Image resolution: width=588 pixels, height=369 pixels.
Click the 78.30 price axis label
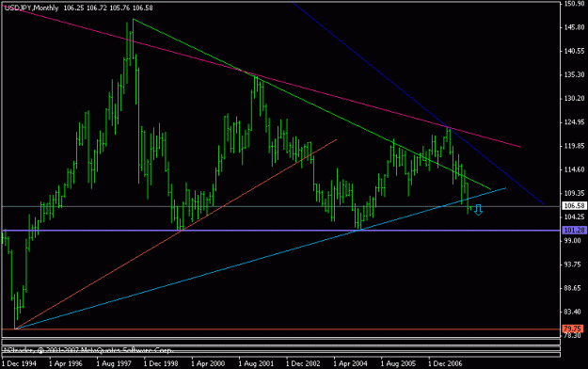573,335
